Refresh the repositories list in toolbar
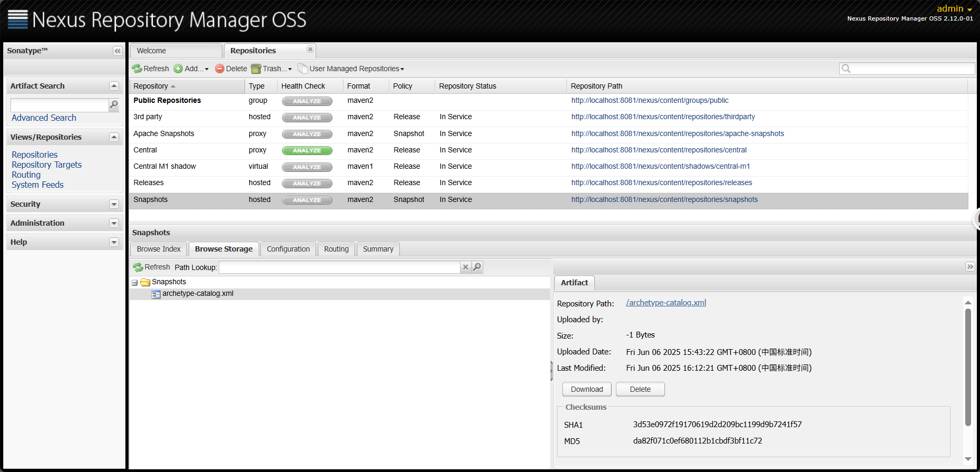980x472 pixels. click(x=151, y=69)
